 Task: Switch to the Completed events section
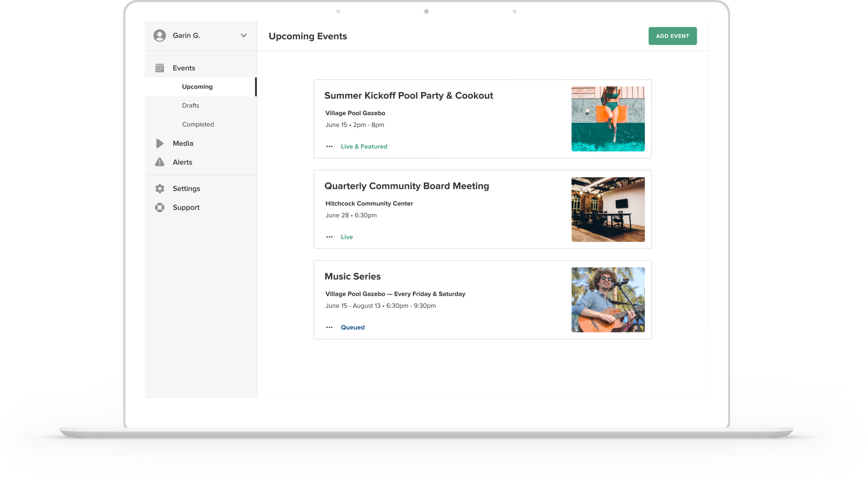pyautogui.click(x=198, y=124)
